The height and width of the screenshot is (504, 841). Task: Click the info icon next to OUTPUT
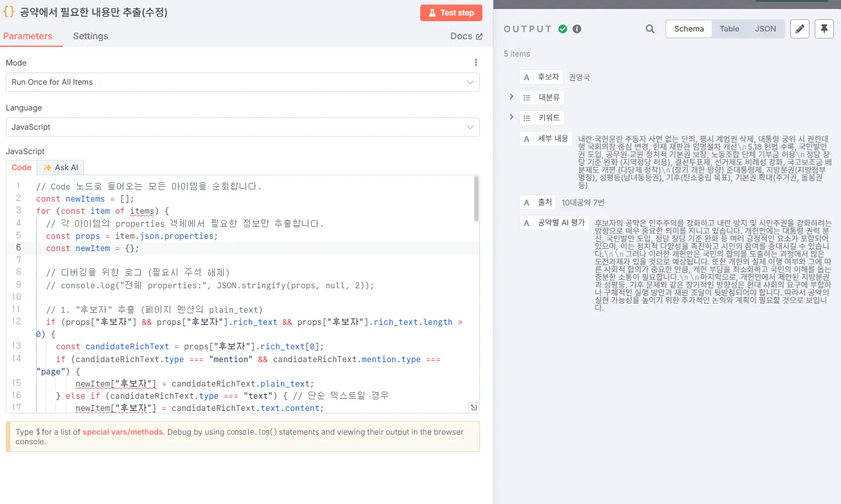click(x=576, y=28)
